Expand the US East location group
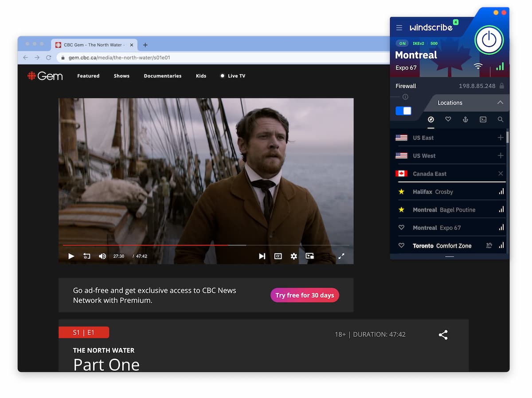Image resolution: width=532 pixels, height=398 pixels. click(x=501, y=138)
